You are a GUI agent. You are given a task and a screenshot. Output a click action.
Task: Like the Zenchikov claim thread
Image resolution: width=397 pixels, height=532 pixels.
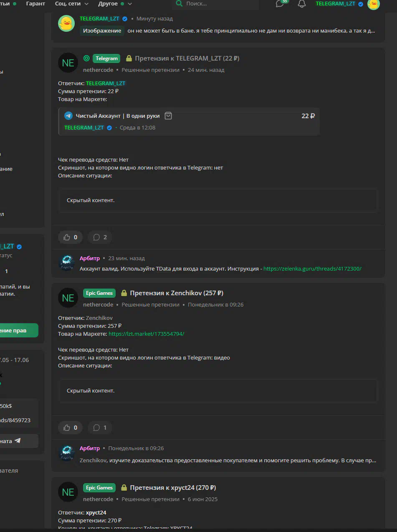[71, 428]
